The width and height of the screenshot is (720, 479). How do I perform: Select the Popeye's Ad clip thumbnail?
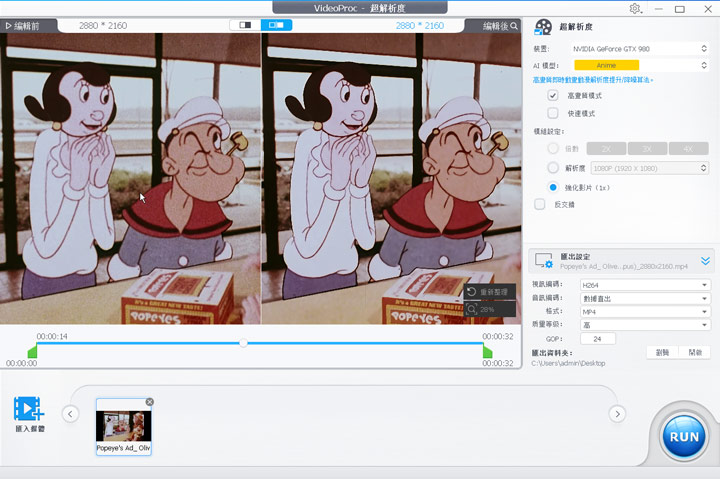(124, 427)
